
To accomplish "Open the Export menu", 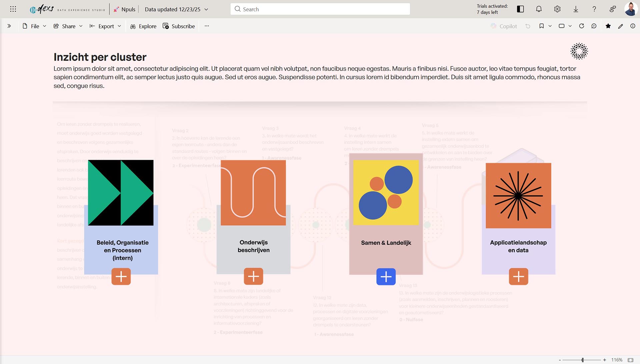I will point(105,26).
